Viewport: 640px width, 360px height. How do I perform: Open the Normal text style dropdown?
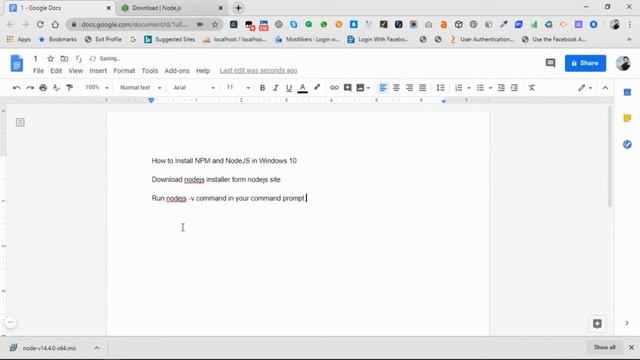[x=140, y=88]
